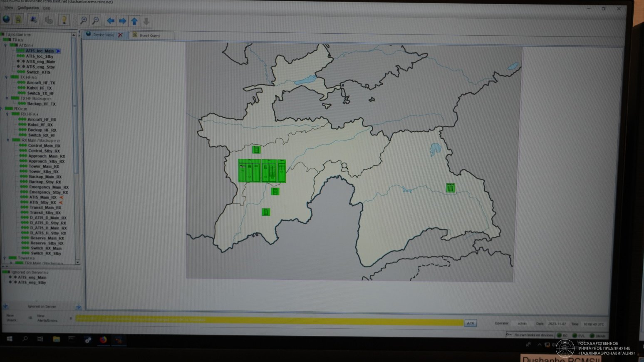Collapse the RX Main / Backup node
The height and width of the screenshot is (362, 644).
[x=8, y=140]
